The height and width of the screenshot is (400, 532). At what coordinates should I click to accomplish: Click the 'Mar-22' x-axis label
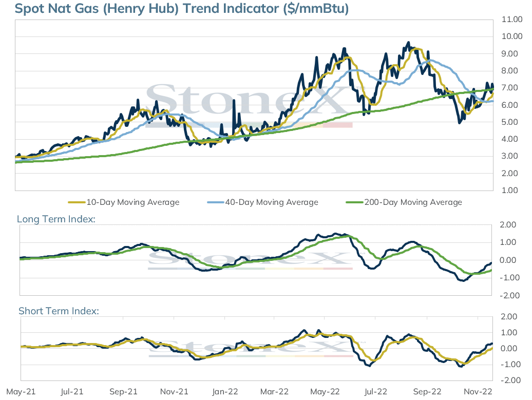pyautogui.click(x=275, y=391)
